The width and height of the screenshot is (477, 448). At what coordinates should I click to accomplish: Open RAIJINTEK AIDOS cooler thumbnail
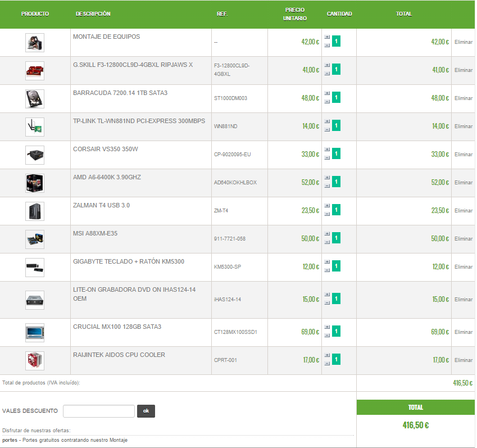point(35,361)
